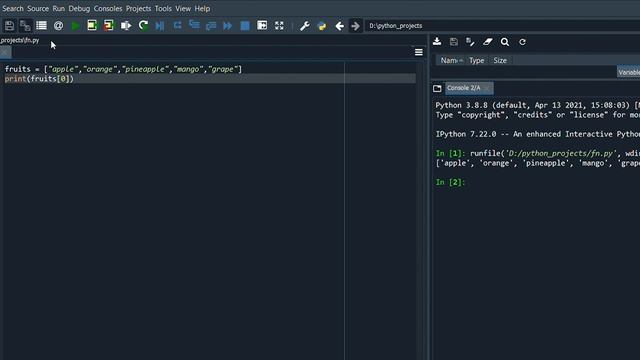This screenshot has height=360, width=640.
Task: Click the Save file icon in main toolbar
Action: [9, 26]
